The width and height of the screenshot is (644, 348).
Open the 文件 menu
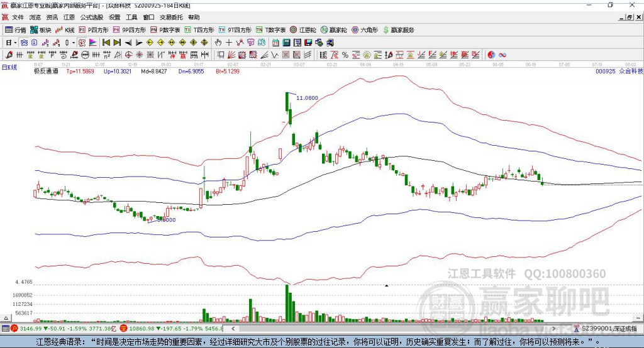pos(18,17)
